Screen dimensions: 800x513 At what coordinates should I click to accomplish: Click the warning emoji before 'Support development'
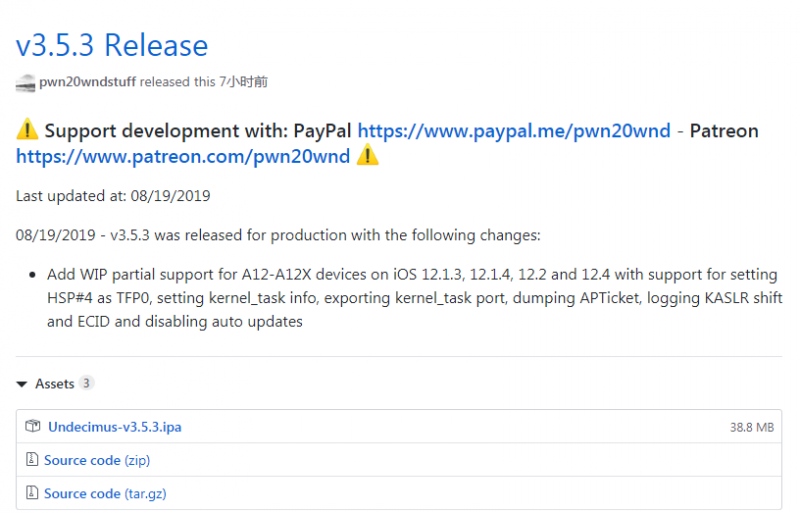[27, 129]
